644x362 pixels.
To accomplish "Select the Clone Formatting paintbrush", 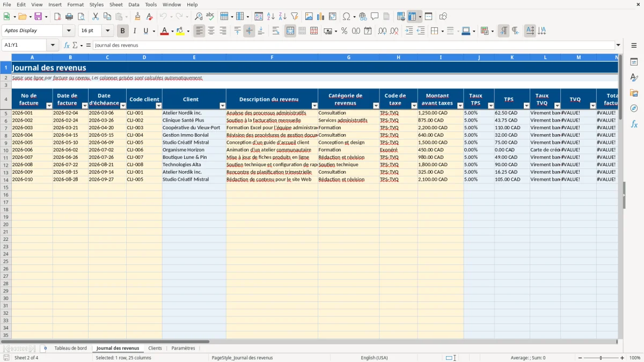I will coord(137,17).
